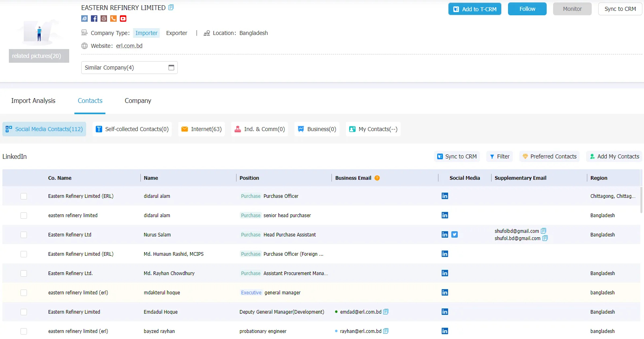The image size is (644, 339).
Task: Click the Follow button
Action: 527,9
